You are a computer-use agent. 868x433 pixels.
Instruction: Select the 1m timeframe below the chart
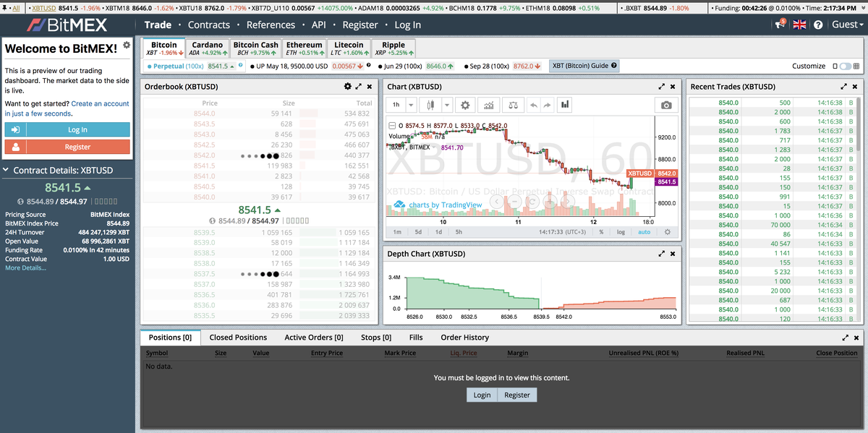click(x=397, y=232)
